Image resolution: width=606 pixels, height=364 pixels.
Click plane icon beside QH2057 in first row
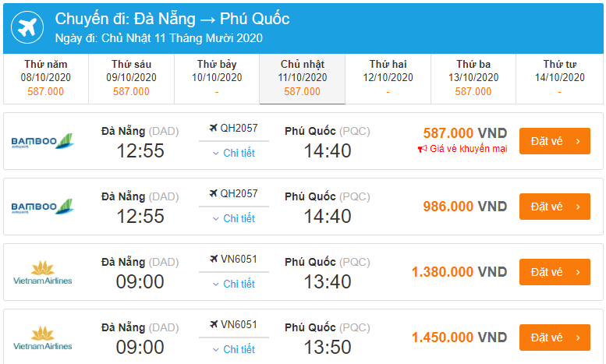[214, 129]
